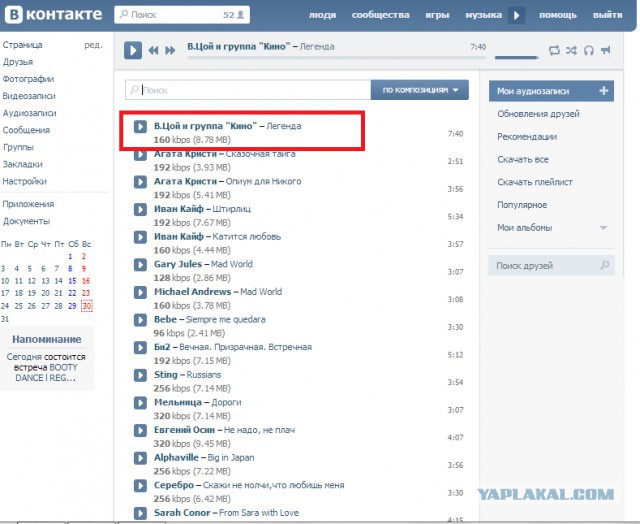Open the по композициям search dropdown
This screenshot has width=640, height=524.
coord(420,90)
